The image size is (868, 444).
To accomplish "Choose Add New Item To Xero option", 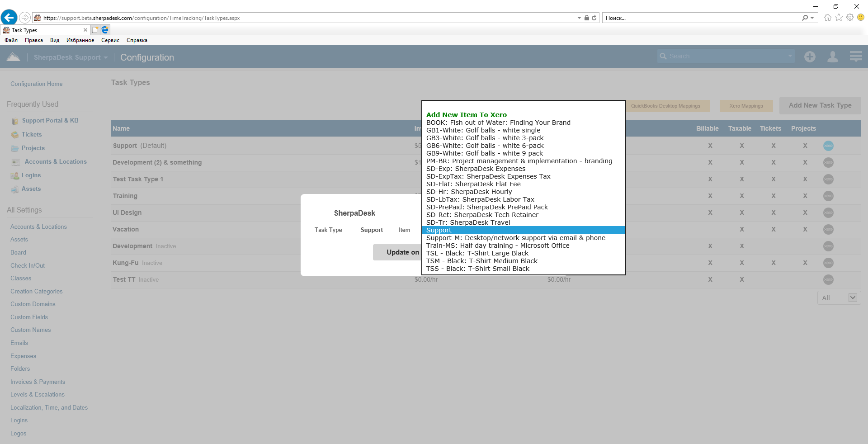I will click(x=466, y=115).
